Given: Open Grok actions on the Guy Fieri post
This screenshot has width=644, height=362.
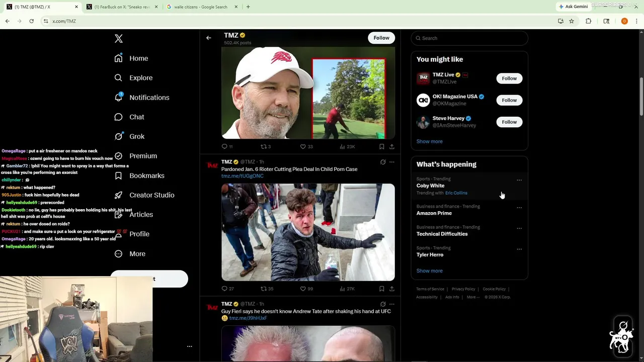Looking at the screenshot, I should pyautogui.click(x=383, y=304).
